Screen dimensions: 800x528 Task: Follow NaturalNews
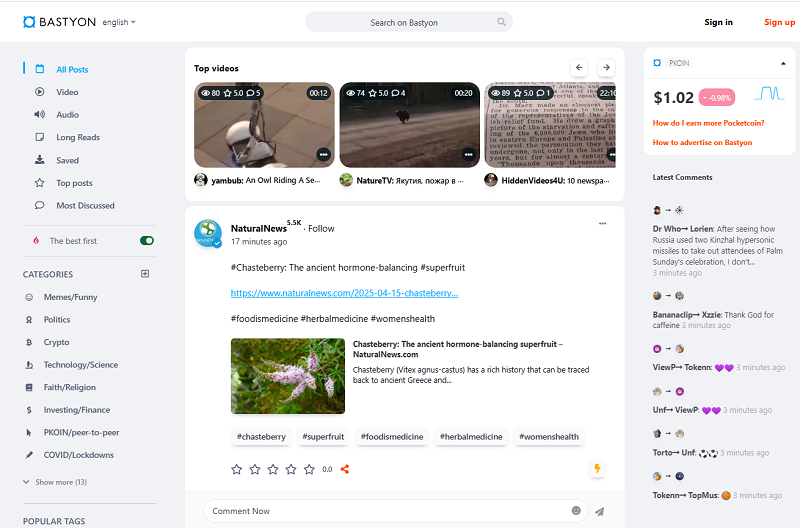click(x=321, y=229)
